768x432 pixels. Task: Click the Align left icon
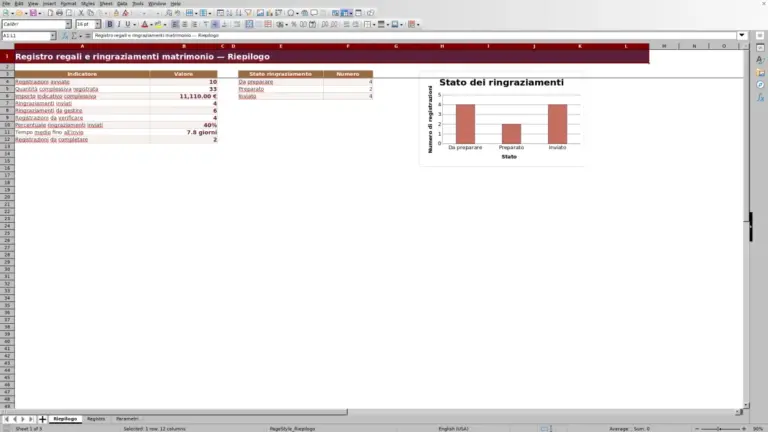coord(175,24)
